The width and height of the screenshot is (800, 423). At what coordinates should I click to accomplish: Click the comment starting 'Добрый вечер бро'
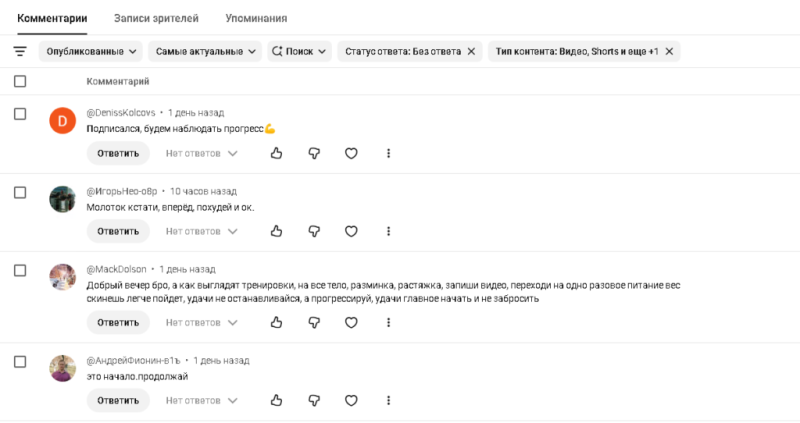click(x=383, y=292)
